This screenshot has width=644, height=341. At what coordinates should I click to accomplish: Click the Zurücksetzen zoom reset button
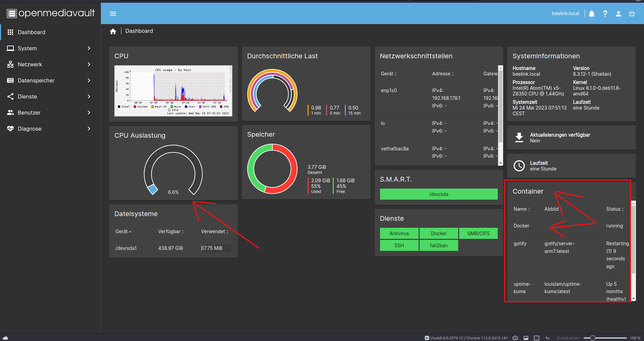(568, 338)
